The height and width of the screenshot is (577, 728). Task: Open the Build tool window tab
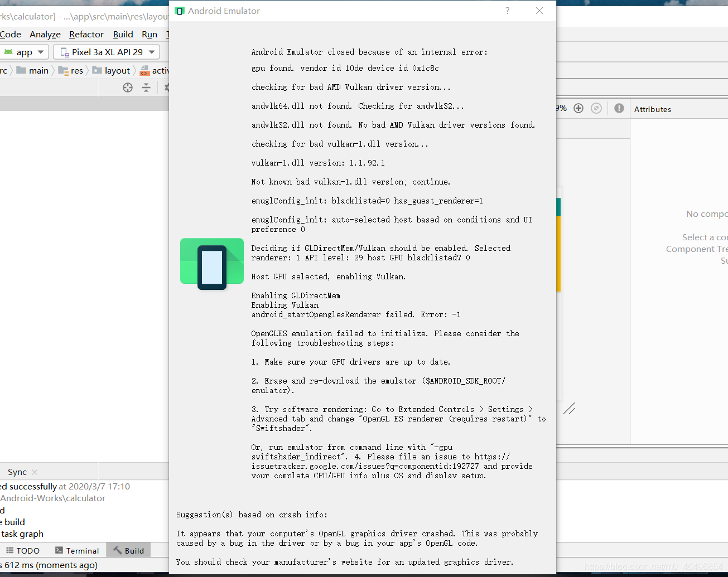click(x=128, y=550)
